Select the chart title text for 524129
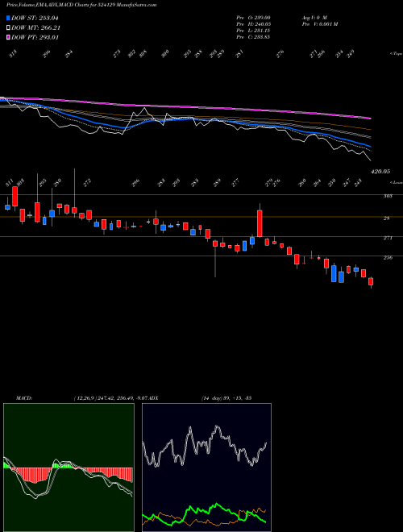The width and height of the screenshot is (403, 532). [81, 5]
